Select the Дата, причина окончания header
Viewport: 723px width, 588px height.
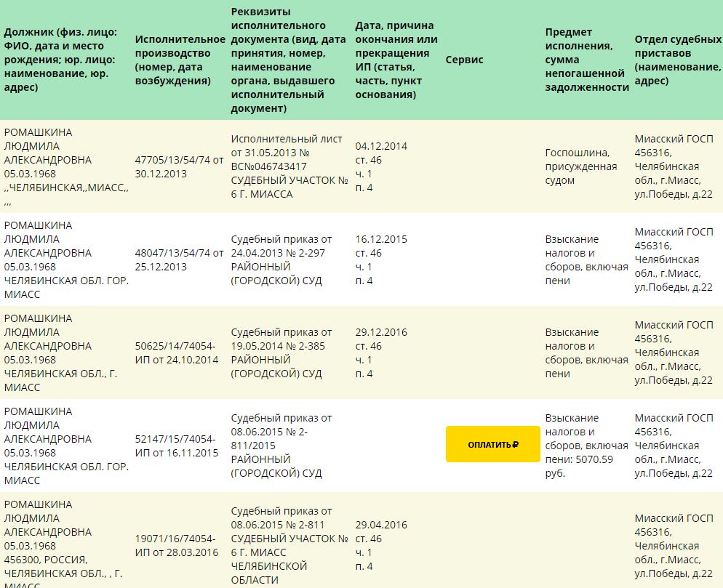(x=396, y=60)
